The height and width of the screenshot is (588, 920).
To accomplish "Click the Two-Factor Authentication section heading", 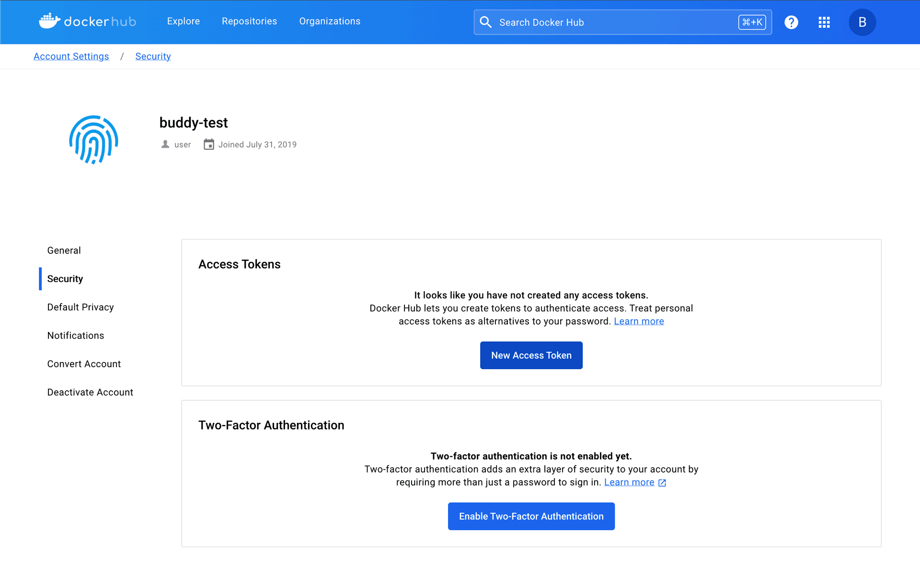I will pyautogui.click(x=271, y=425).
